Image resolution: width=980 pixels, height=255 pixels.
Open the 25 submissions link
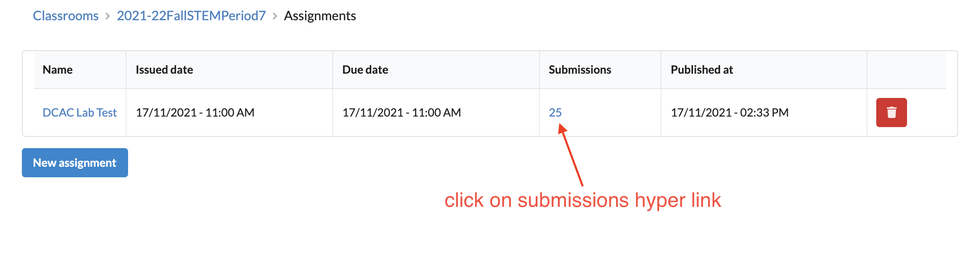point(555,113)
